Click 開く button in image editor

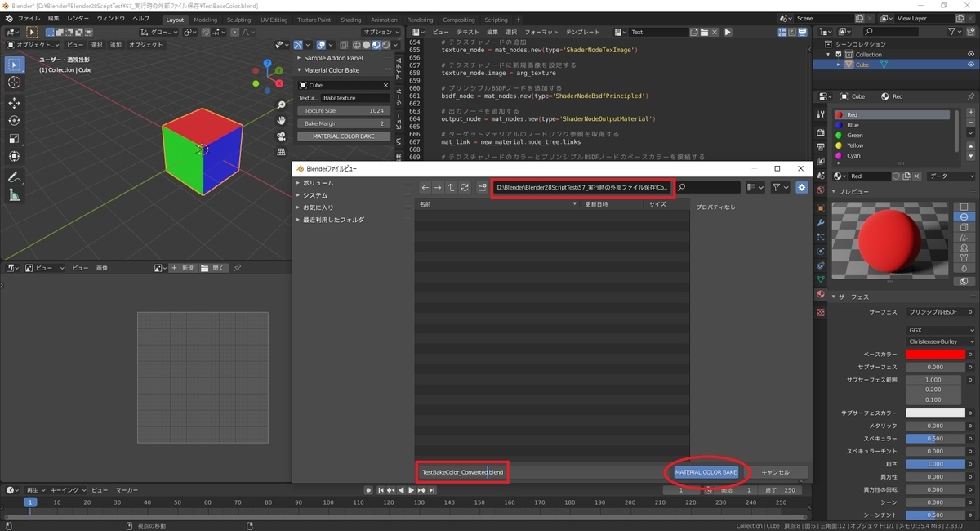pyautogui.click(x=212, y=268)
